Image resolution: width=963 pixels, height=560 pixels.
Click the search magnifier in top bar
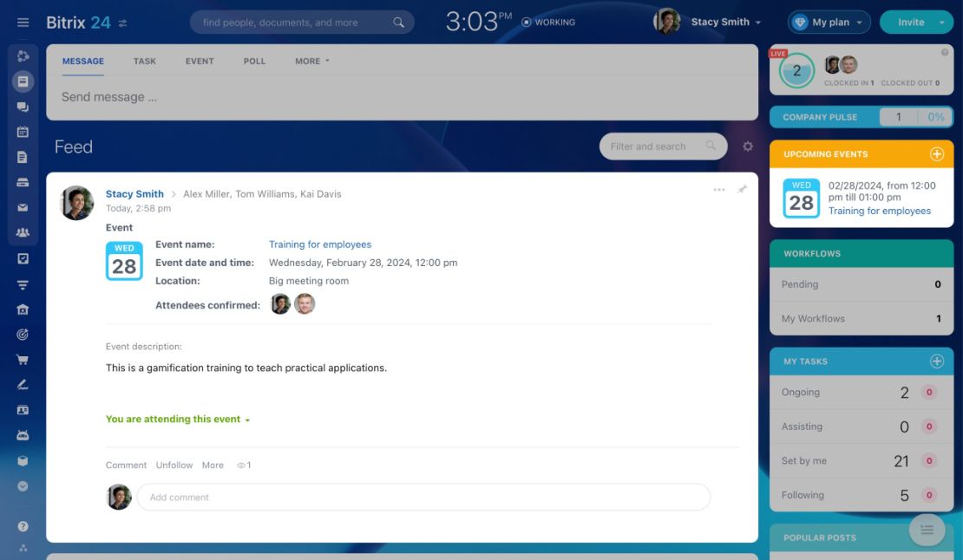tap(398, 23)
